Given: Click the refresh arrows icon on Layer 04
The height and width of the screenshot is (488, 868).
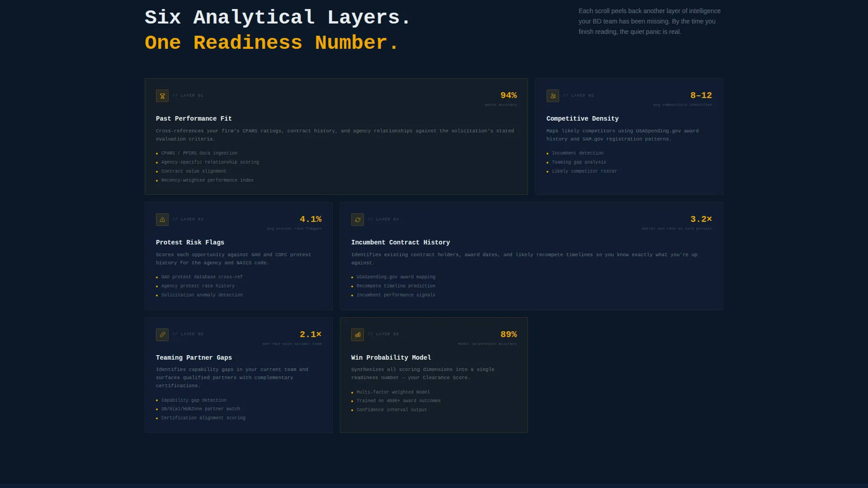Looking at the screenshot, I should (358, 220).
